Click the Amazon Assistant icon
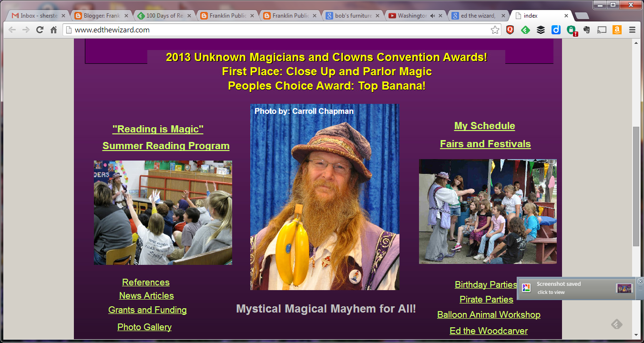 (617, 30)
